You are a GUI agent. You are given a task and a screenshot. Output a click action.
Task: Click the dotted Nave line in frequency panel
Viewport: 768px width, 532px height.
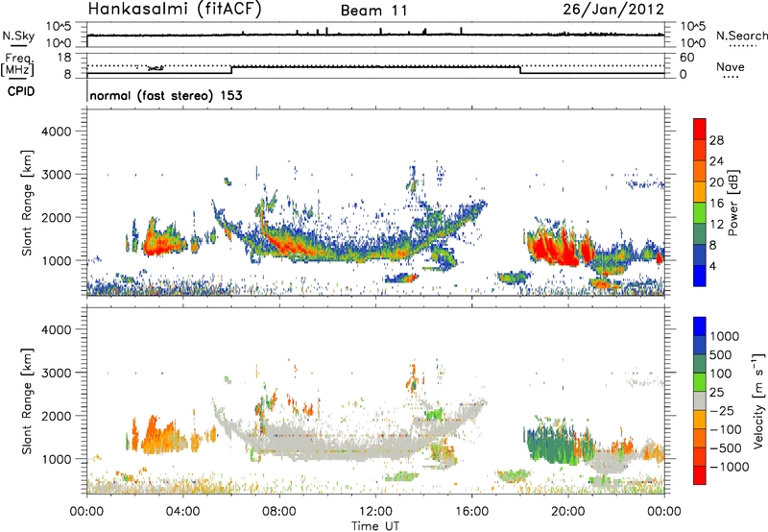(x=375, y=65)
